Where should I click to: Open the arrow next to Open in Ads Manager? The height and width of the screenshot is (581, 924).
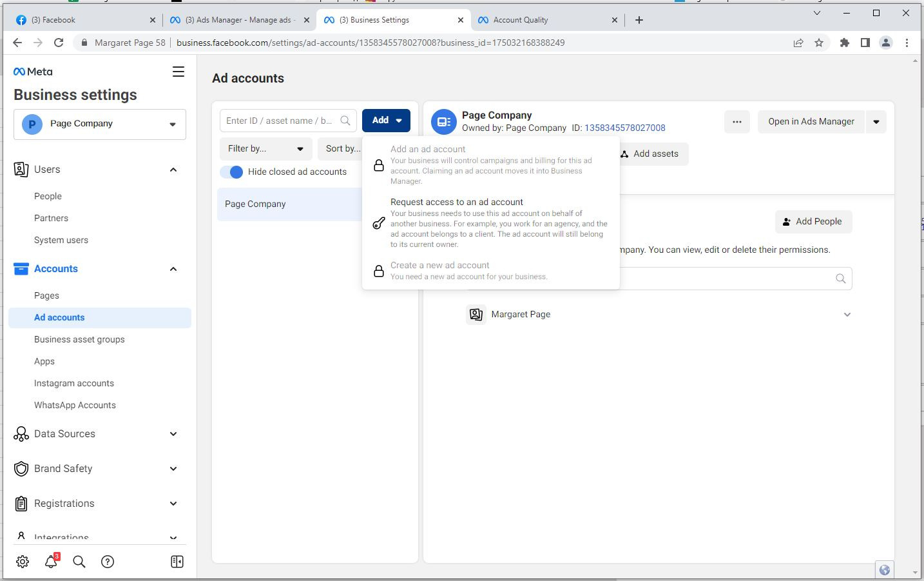click(x=876, y=122)
